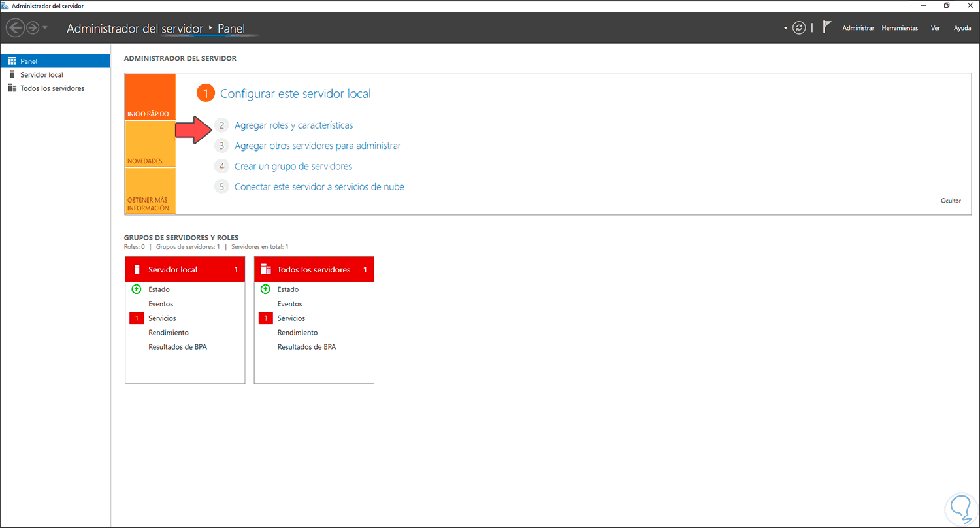Open the Herramientas menu
Screen dimensions: 980x528
point(900,28)
